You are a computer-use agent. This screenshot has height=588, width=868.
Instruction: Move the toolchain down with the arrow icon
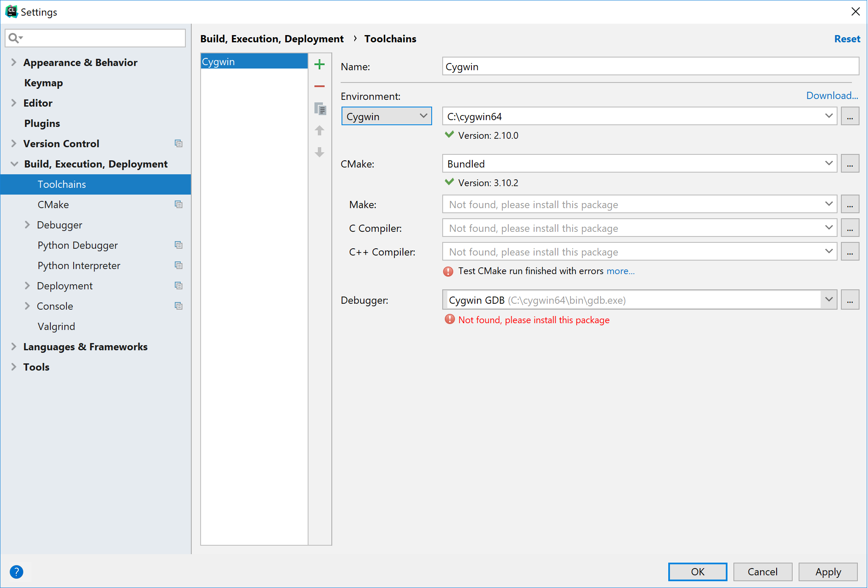point(320,152)
